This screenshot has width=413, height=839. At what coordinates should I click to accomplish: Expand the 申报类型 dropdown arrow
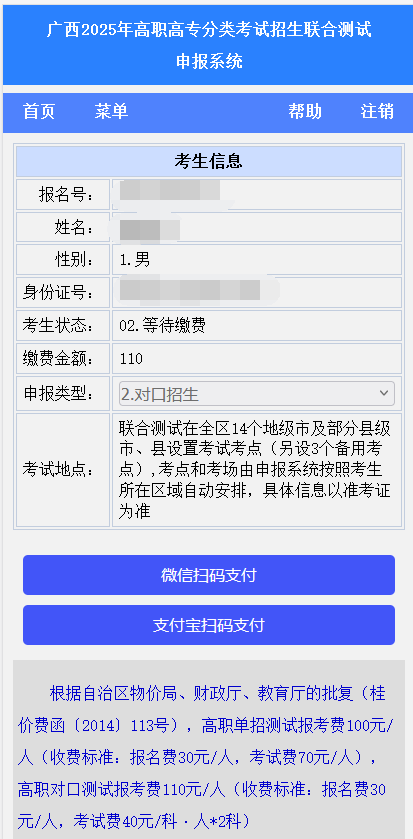[x=384, y=393]
